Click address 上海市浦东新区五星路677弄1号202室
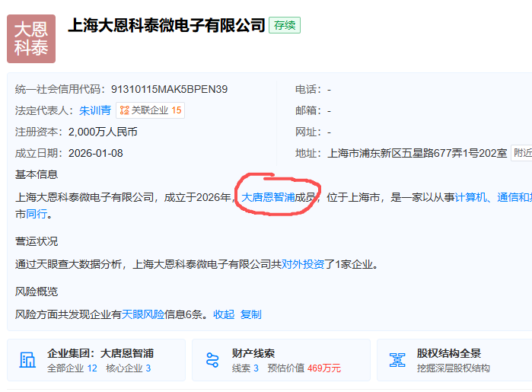 (x=417, y=153)
